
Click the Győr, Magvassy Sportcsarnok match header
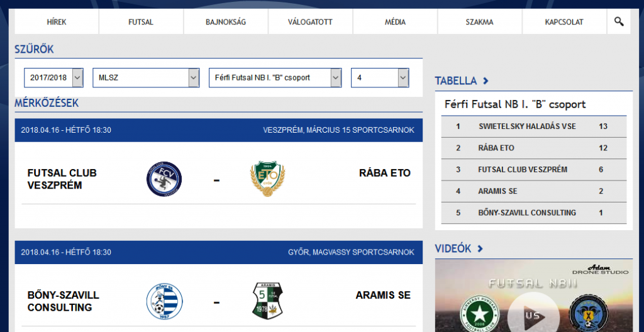pos(218,252)
